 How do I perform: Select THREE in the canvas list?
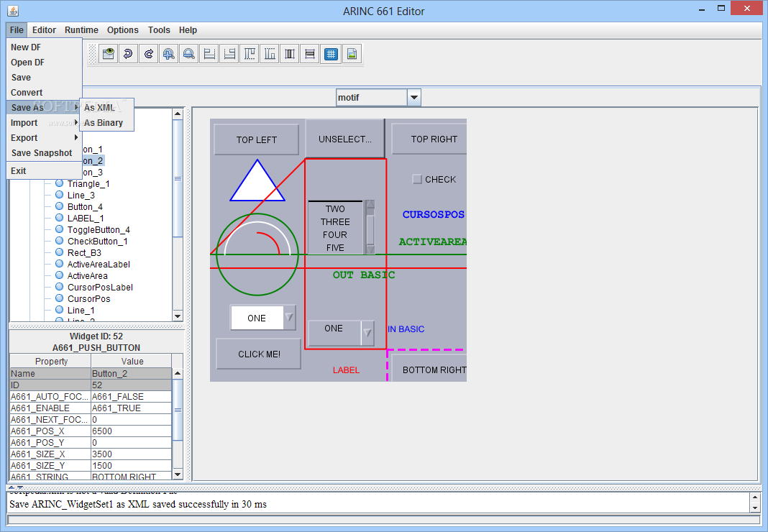tap(335, 222)
